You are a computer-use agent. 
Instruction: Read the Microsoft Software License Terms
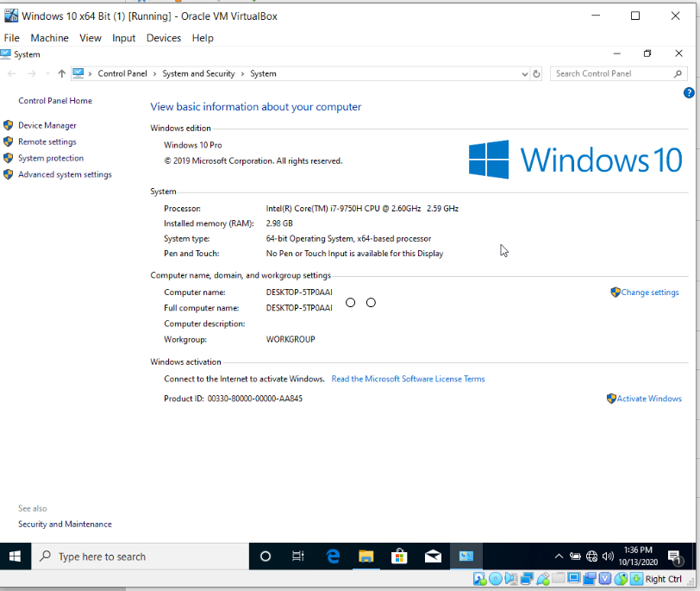click(408, 379)
